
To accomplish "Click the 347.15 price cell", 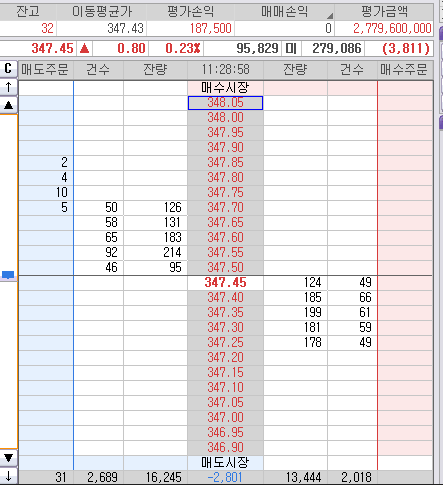I will pyautogui.click(x=226, y=373).
